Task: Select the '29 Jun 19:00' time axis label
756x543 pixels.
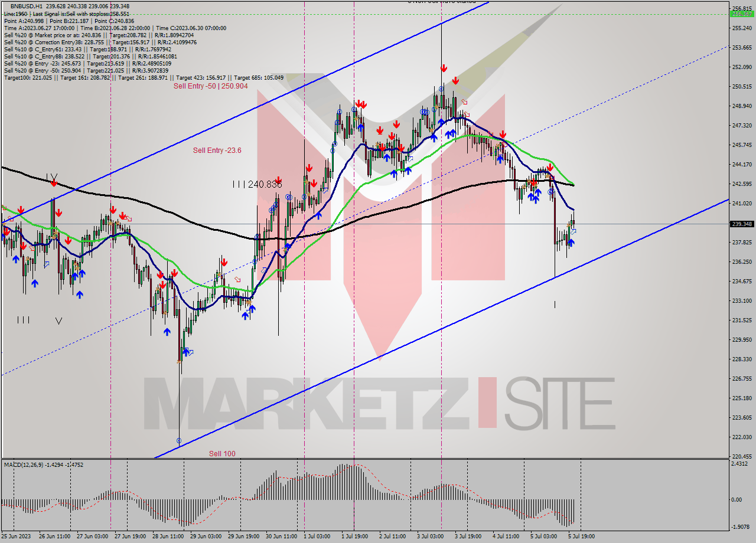Action: click(x=244, y=537)
